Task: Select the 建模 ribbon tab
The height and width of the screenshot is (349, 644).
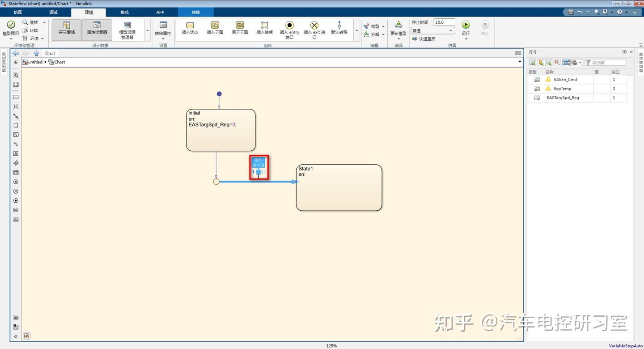Action: 89,12
